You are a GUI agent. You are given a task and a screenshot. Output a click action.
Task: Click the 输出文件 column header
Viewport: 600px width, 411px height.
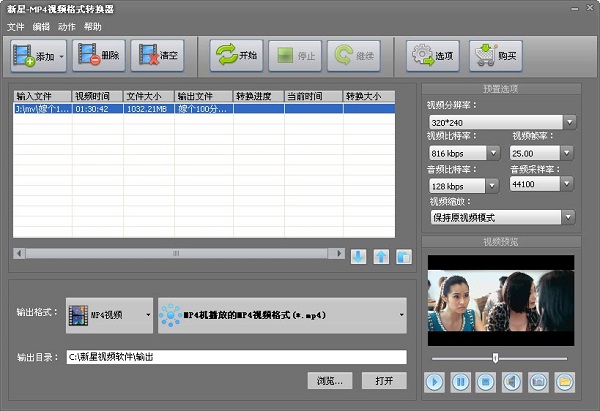click(x=204, y=96)
